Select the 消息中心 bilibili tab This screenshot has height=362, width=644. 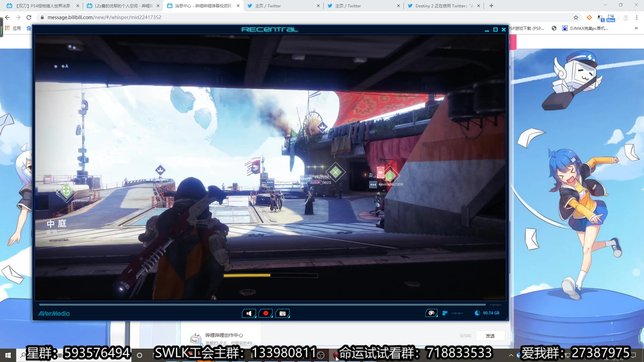203,6
